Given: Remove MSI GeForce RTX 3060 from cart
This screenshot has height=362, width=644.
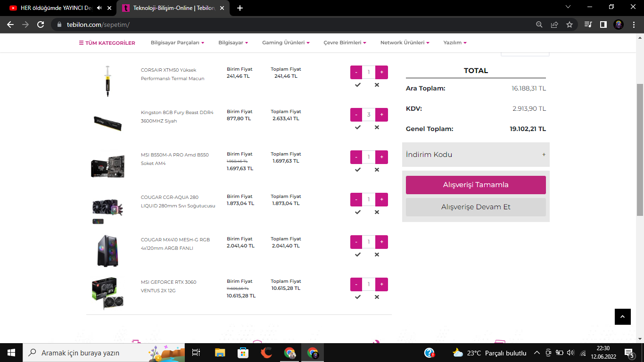Looking at the screenshot, I should [x=377, y=297].
